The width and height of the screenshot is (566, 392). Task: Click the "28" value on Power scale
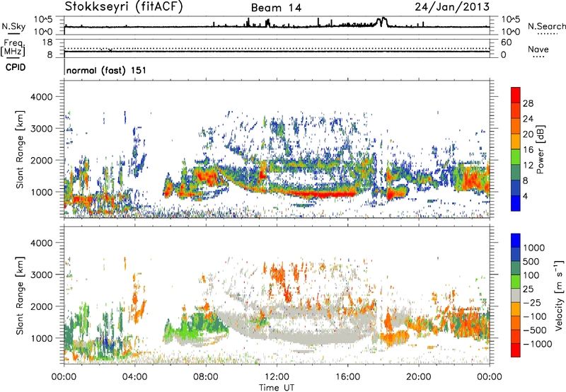click(x=528, y=103)
